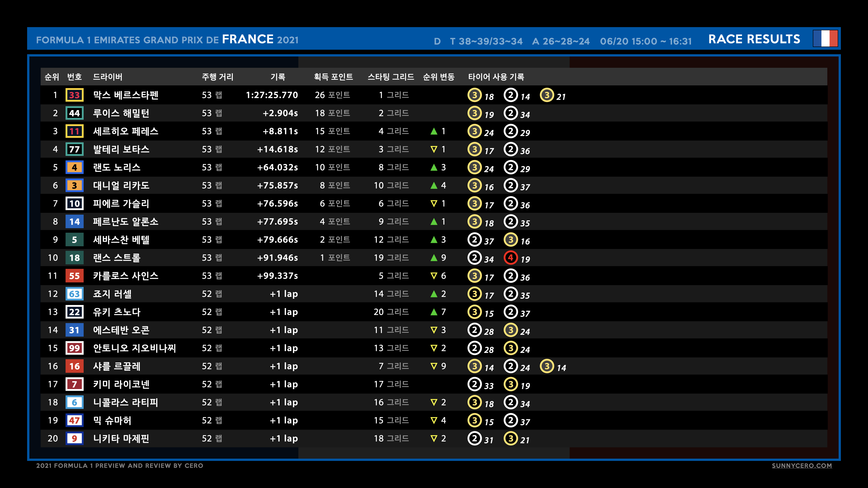Click the number 6 badge for 니콜라스 라티피

(x=74, y=402)
